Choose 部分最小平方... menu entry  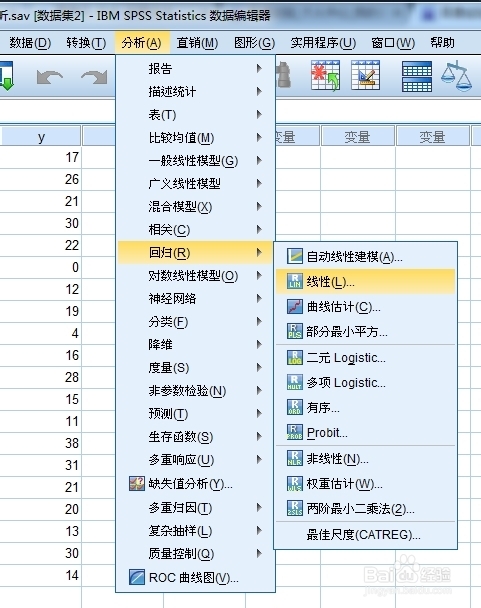365,331
